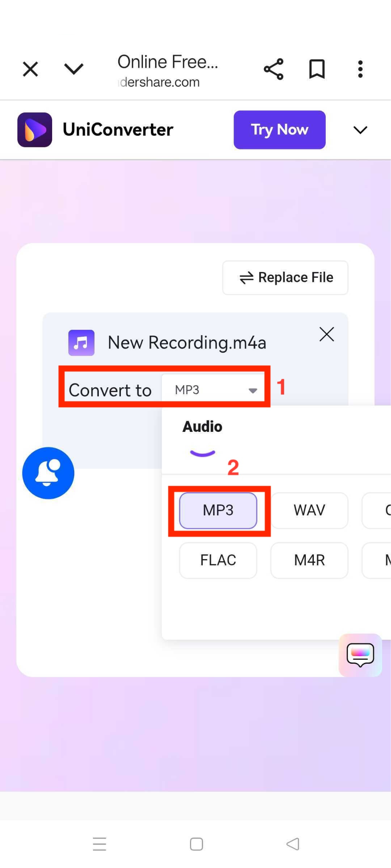Tap the music file icon beside New Recording.m4a
Image resolution: width=391 pixels, height=868 pixels.
[81, 342]
